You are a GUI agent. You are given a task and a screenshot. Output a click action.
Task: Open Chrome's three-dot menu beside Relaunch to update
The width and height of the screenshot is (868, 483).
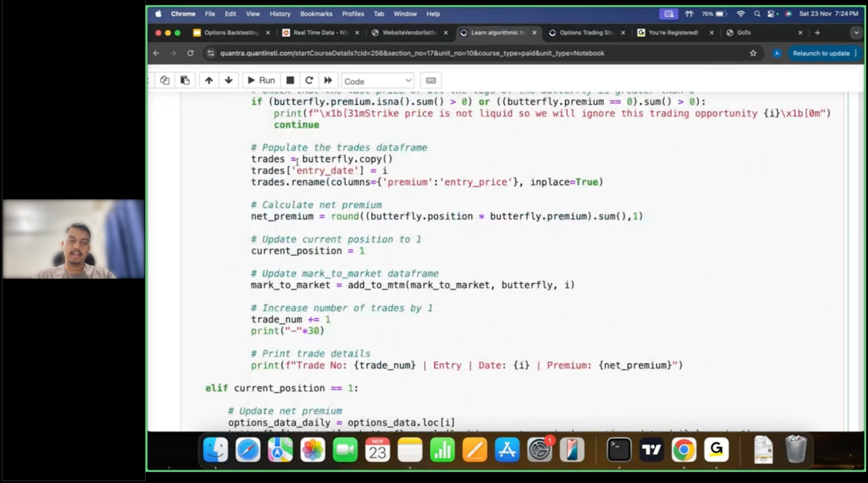pos(856,53)
